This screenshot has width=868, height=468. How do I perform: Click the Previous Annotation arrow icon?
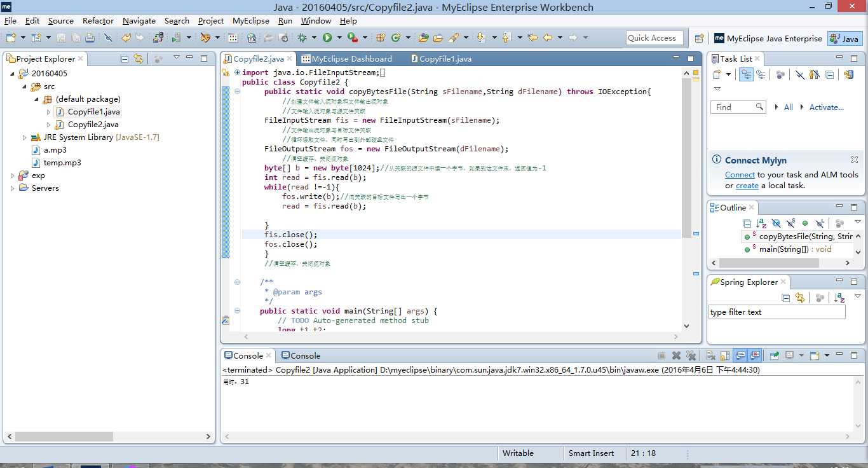506,38
